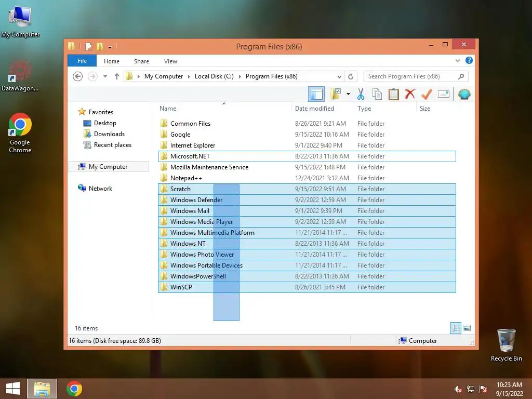The width and height of the screenshot is (532, 399).
Task: Click Quick Access properties icon in title bar
Action: [x=88, y=46]
